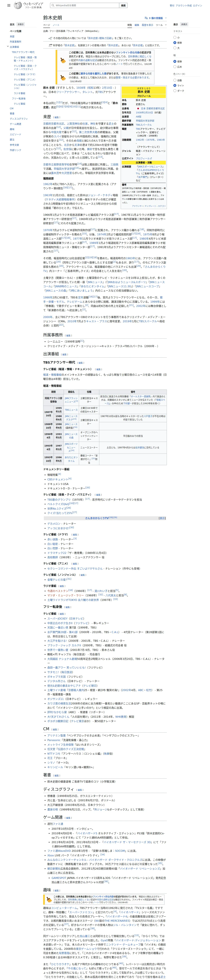Click the ログイン link
The width and height of the screenshot is (210, 980).
click(x=197, y=6)
